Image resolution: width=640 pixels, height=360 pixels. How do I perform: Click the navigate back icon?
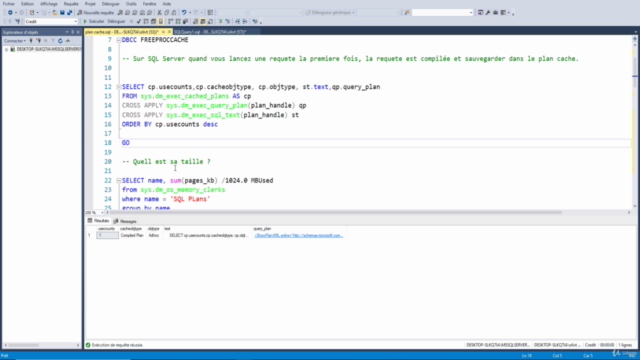point(10,13)
